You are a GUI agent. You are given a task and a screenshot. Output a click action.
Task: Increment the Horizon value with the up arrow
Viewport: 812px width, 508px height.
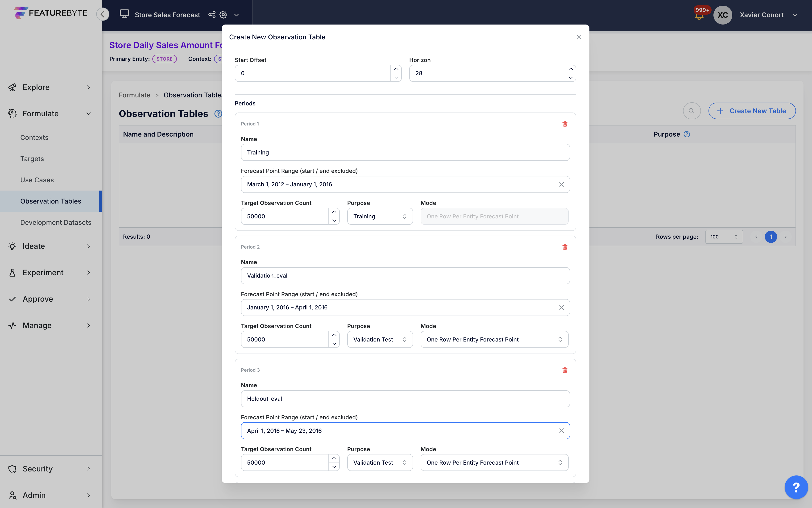pyautogui.click(x=571, y=69)
